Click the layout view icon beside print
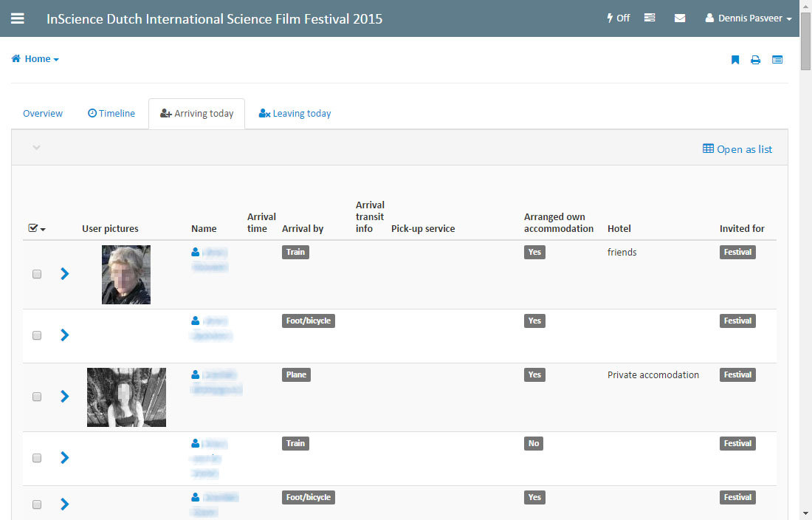This screenshot has height=520, width=812. tap(777, 60)
